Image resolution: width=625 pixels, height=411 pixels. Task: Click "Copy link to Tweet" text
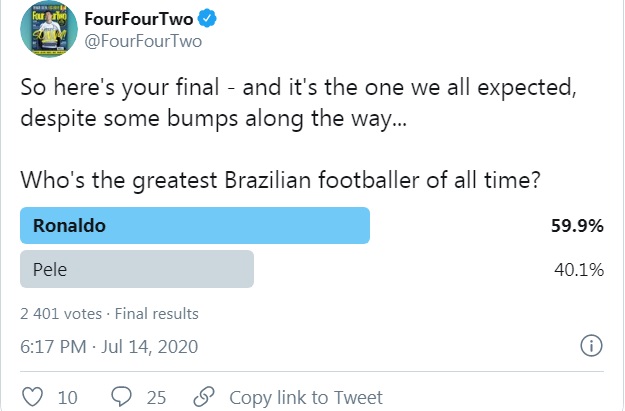coord(306,397)
